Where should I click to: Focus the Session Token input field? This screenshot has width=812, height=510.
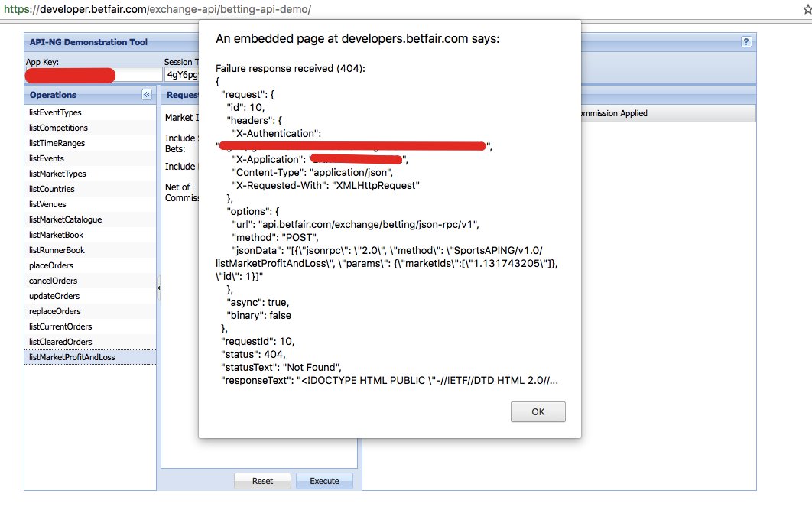click(x=182, y=75)
